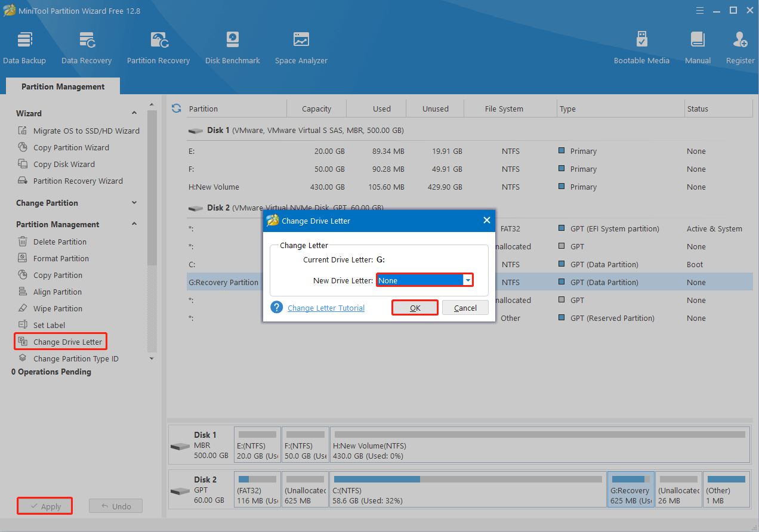The height and width of the screenshot is (532, 759).
Task: Select Wipe Partition in the sidebar
Action: point(50,308)
